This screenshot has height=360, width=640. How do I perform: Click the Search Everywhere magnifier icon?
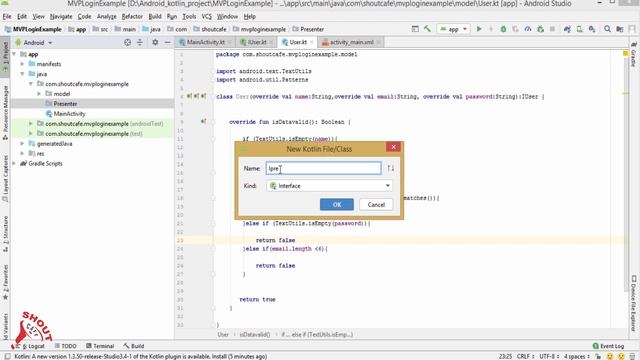607,29
